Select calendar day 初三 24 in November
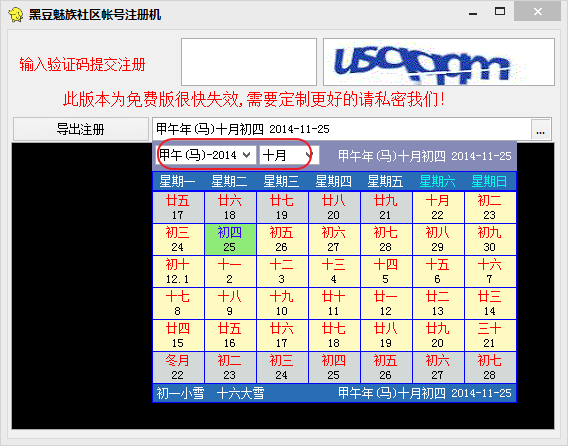The width and height of the screenshot is (568, 446). click(178, 239)
